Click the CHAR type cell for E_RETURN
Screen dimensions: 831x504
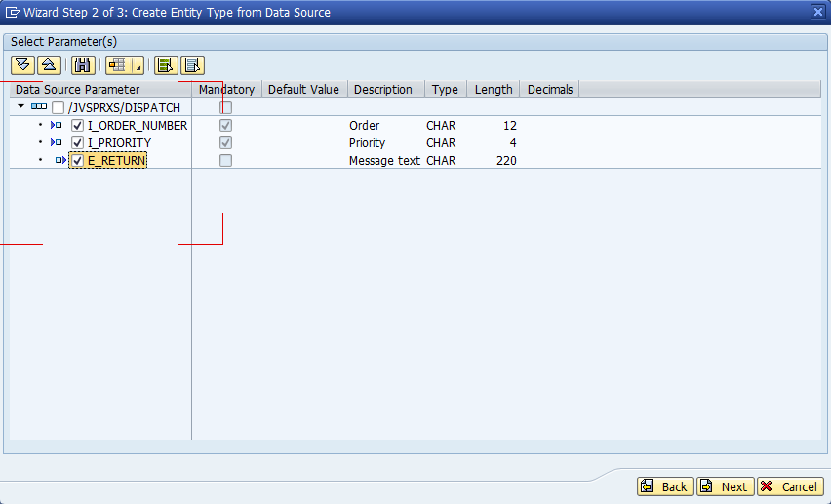tap(441, 161)
